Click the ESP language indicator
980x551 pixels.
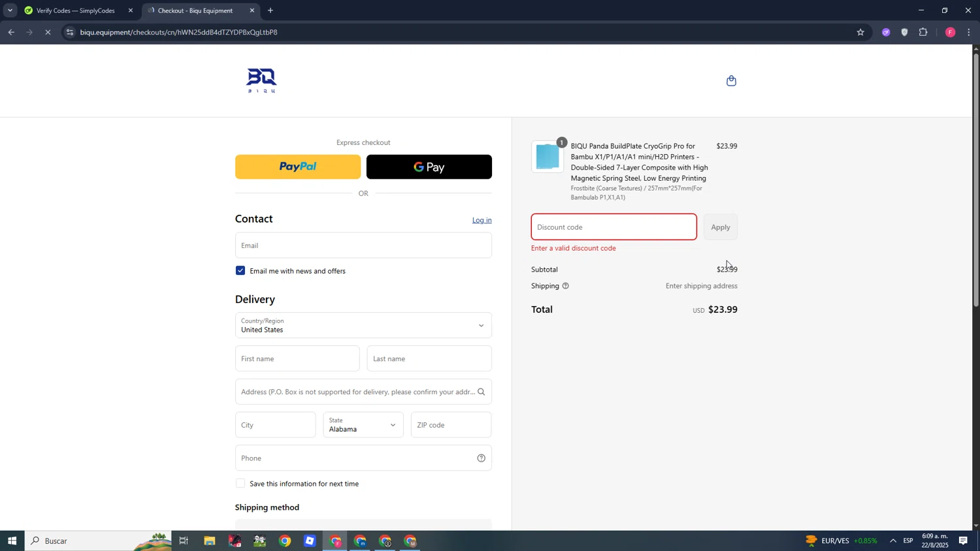coord(908,541)
